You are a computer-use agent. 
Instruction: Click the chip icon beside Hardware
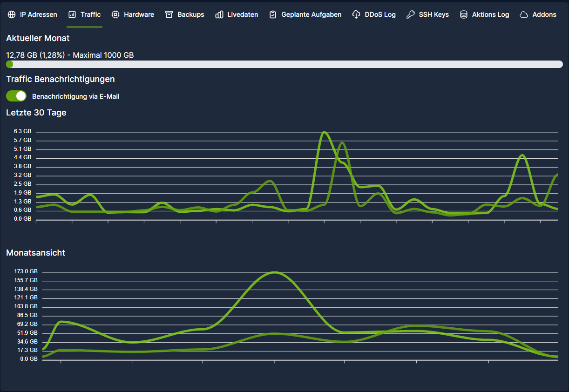[115, 14]
